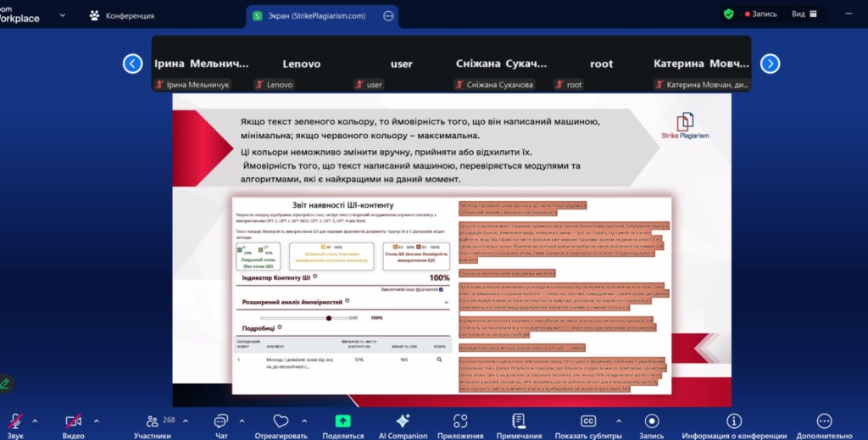Viewport: 868px width, 440px height.
Task: Switch to the Конференция tab
Action: tap(122, 15)
